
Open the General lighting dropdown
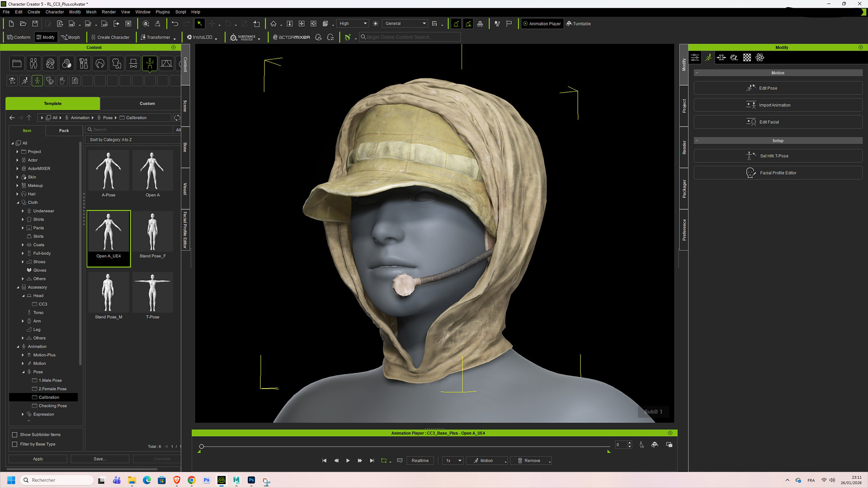click(406, 23)
